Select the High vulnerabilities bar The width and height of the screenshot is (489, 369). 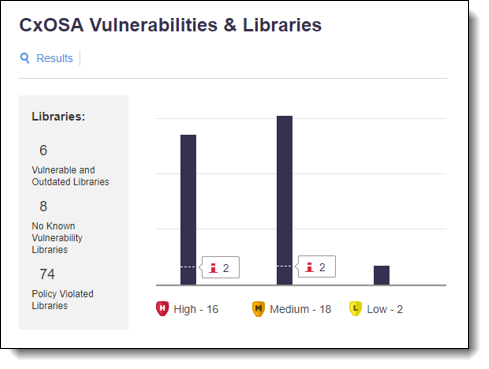(188, 210)
